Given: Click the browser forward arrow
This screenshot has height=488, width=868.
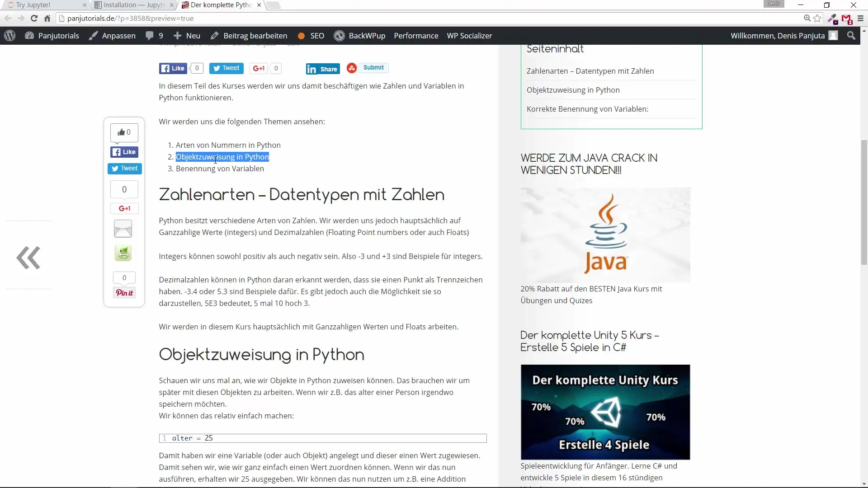Looking at the screenshot, I should click(21, 19).
